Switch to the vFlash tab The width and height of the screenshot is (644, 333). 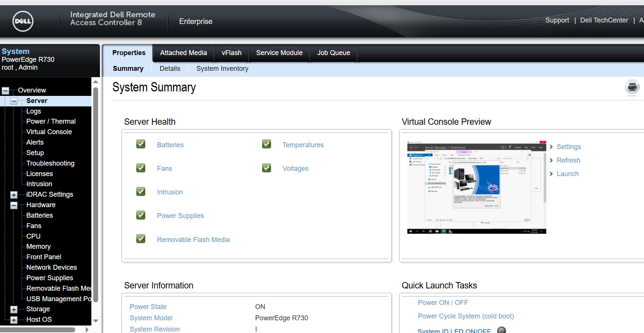coord(231,53)
